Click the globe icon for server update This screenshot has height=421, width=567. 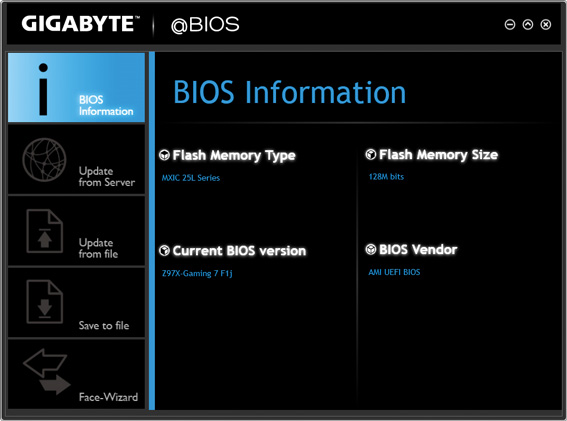(44, 160)
